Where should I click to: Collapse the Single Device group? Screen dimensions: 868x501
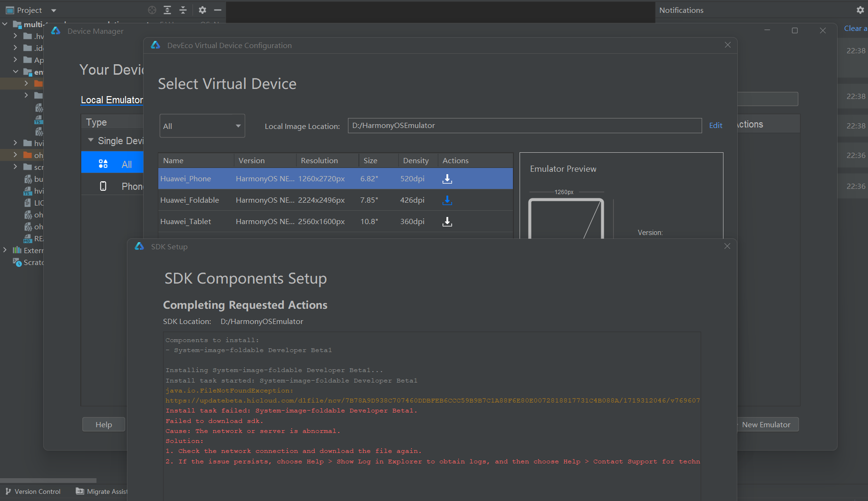(90, 140)
